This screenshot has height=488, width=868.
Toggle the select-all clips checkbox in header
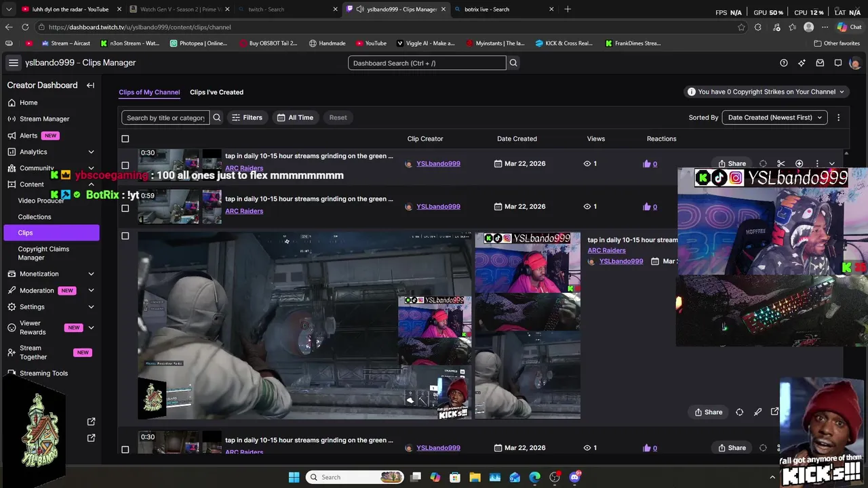125,139
